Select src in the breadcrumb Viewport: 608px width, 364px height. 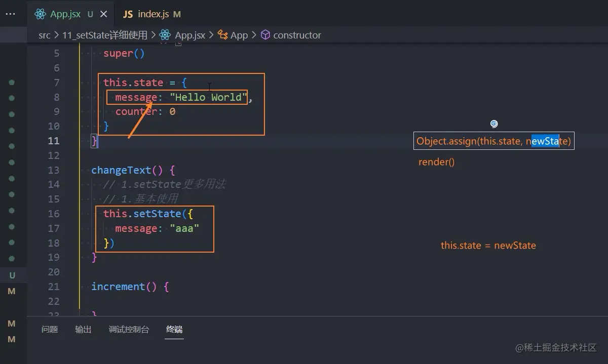coord(45,35)
